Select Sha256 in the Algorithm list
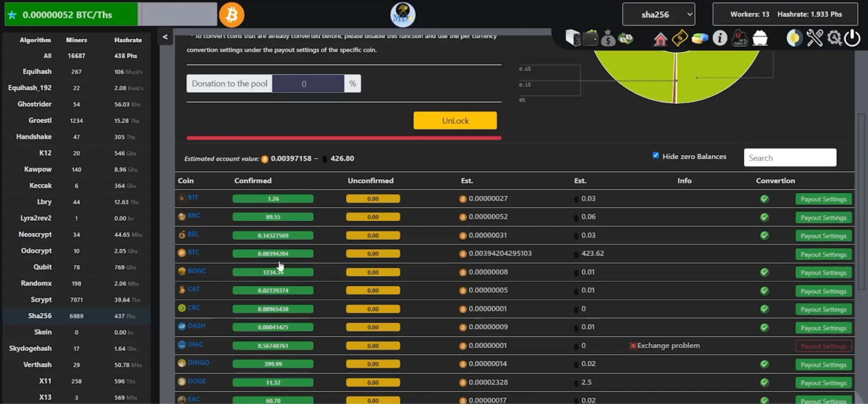This screenshot has height=404, width=868. (40, 315)
